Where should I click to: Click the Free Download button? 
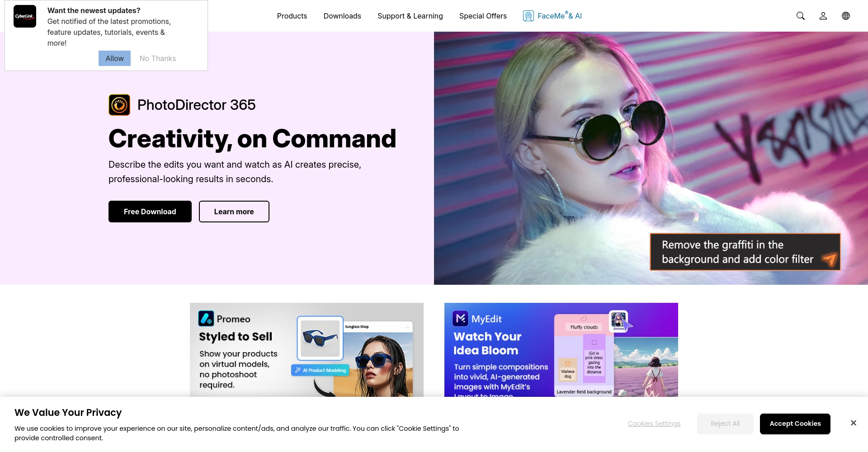150,212
